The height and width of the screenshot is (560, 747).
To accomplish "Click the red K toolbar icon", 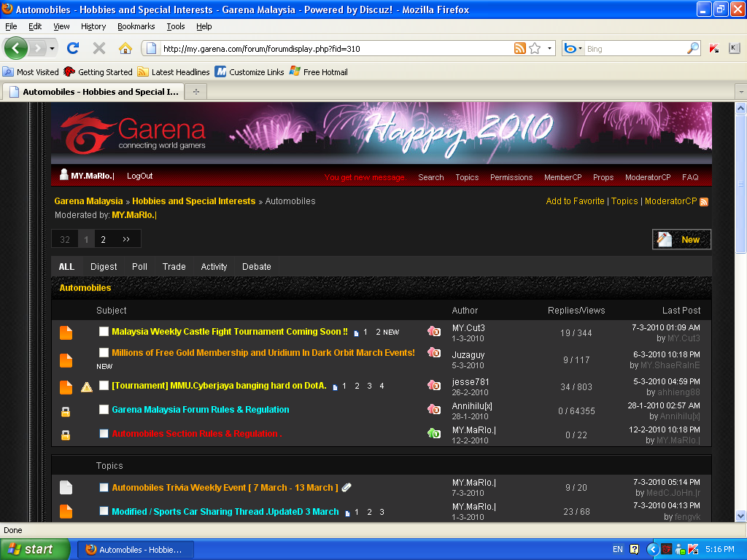I will (x=713, y=48).
